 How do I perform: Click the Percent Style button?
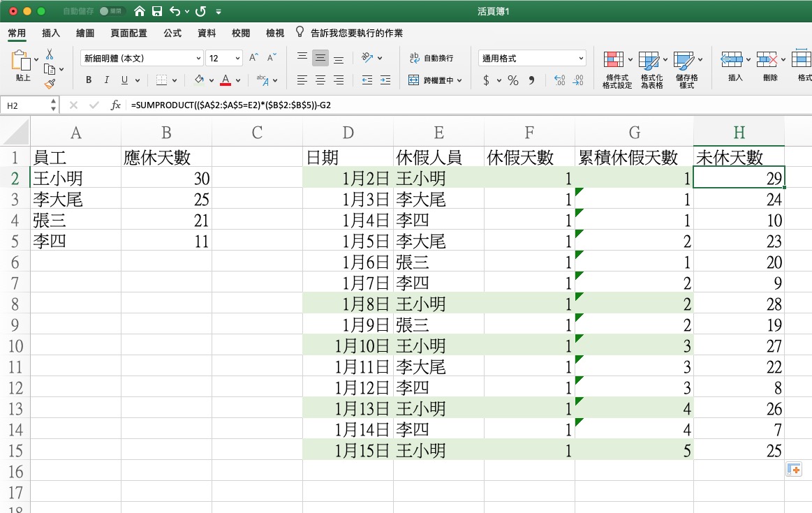(x=513, y=80)
